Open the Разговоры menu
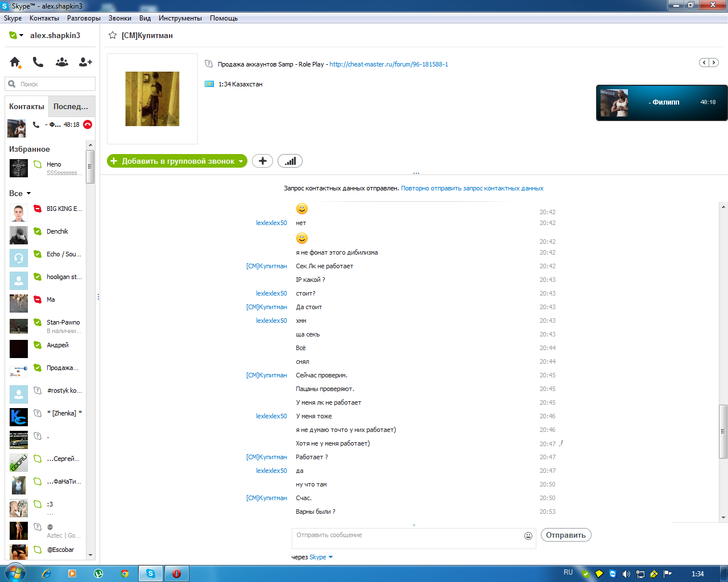This screenshot has width=728, height=582. point(84,18)
